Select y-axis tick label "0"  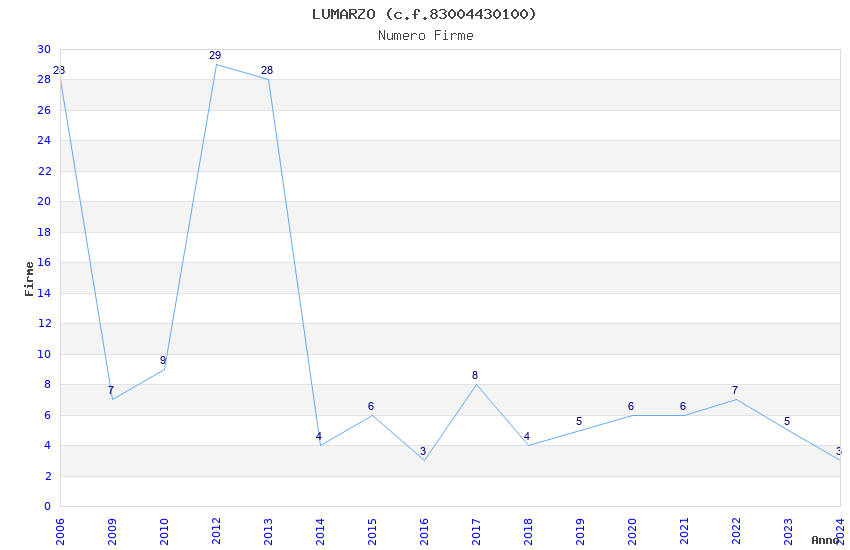(48, 507)
